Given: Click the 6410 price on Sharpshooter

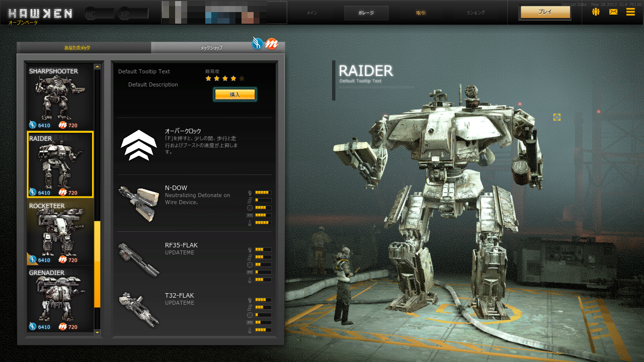Looking at the screenshot, I should [x=44, y=125].
